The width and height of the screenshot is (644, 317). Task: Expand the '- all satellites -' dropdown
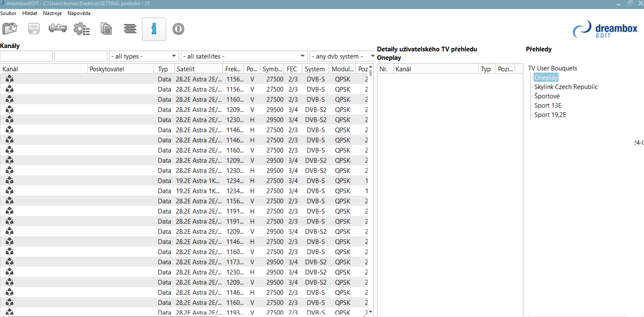coord(244,56)
